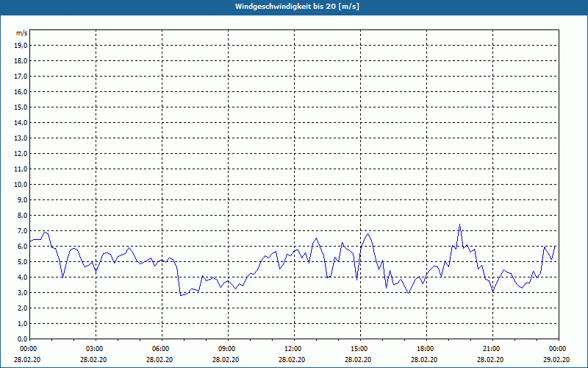
Task: Click the "17,0" y-axis value
Action: [21, 77]
